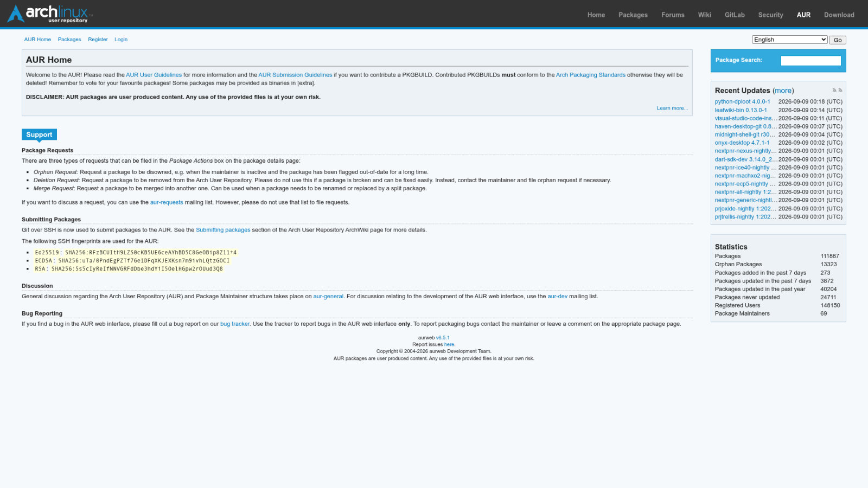Click the AUR Home link in the sub-navigation
The width and height of the screenshot is (868, 488).
37,40
